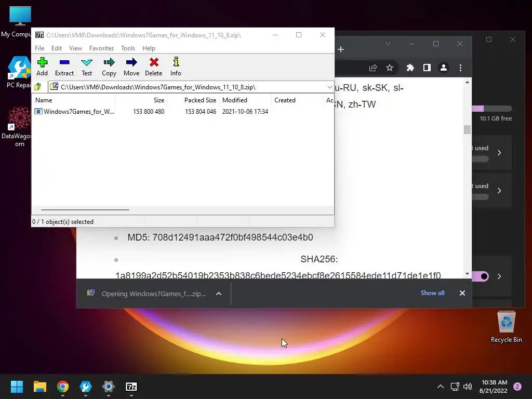
Task: Select the Copy tool in 7-Zip
Action: tap(109, 67)
